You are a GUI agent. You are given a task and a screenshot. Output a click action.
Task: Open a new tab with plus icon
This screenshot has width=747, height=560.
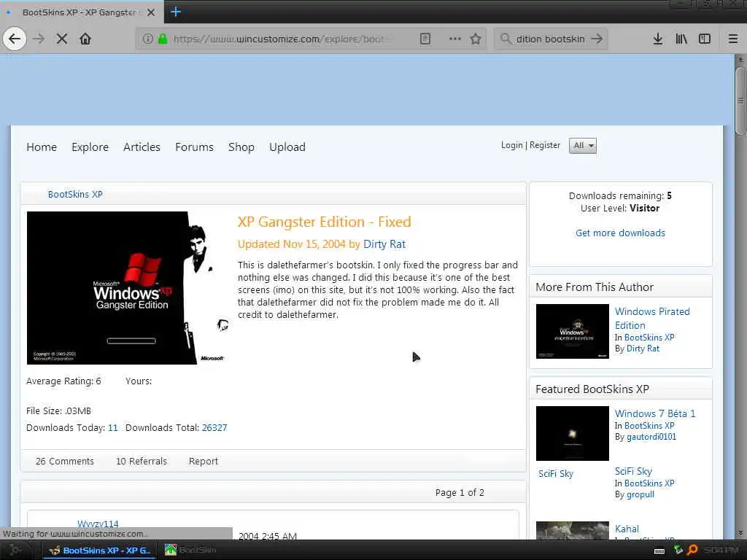pos(176,12)
